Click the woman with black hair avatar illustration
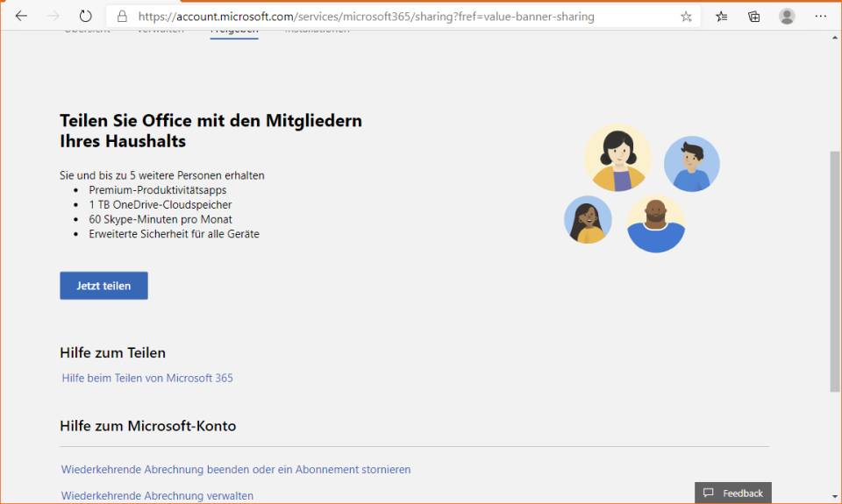 tap(617, 158)
